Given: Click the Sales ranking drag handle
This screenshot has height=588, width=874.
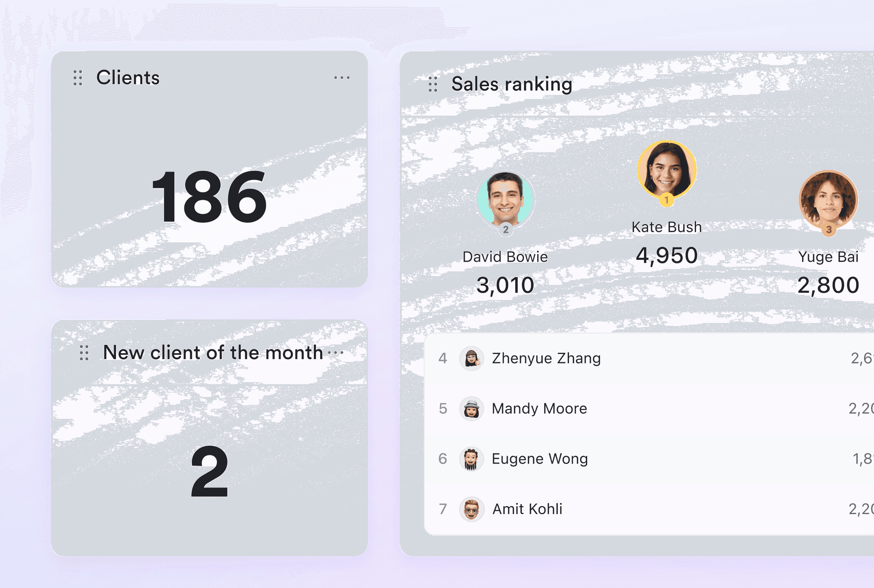Looking at the screenshot, I should (x=433, y=84).
